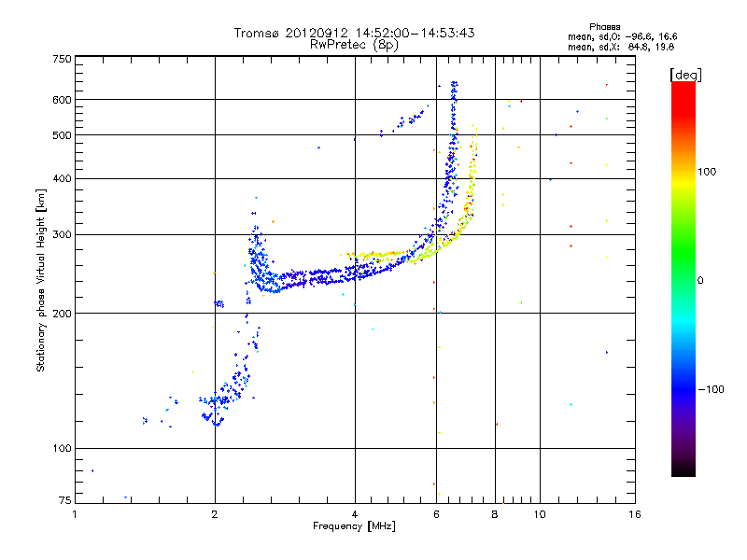Click the "[deg]" colorbar unit label
The image size is (747, 560).
point(685,75)
